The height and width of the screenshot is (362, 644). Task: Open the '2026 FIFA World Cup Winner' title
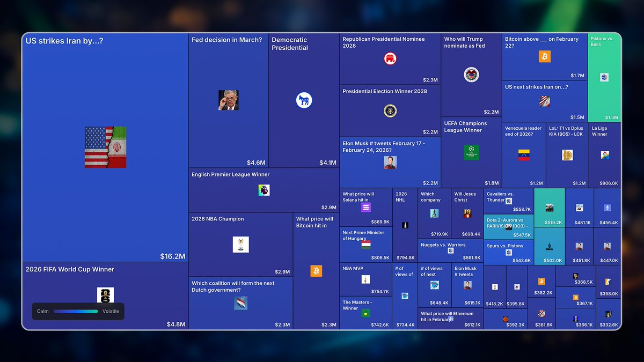[70, 269]
